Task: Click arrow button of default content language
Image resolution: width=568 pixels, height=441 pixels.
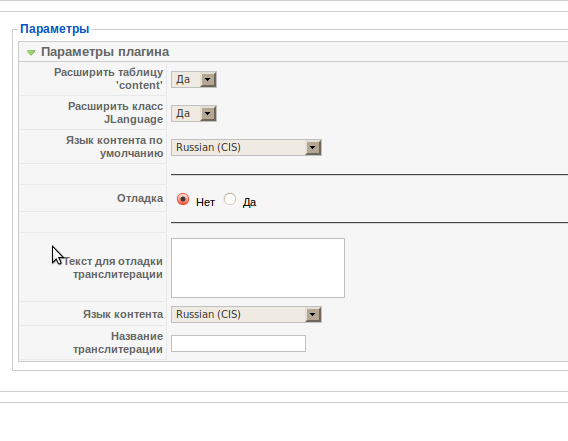Action: pos(313,147)
